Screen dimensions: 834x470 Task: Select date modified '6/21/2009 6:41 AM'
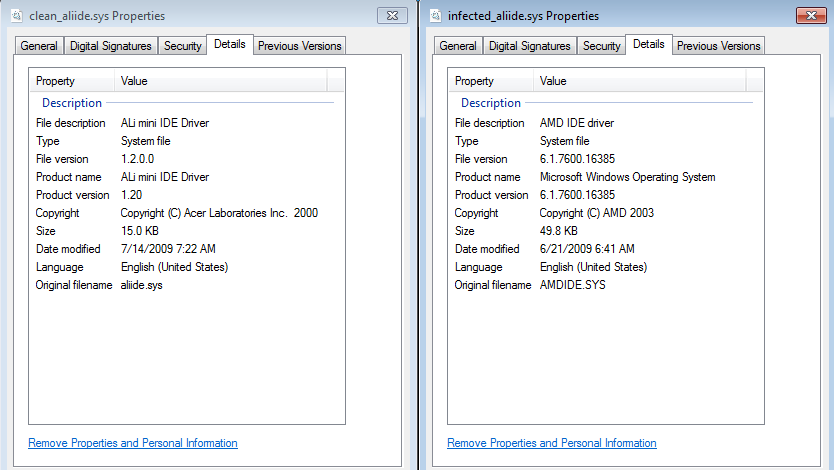click(x=587, y=249)
